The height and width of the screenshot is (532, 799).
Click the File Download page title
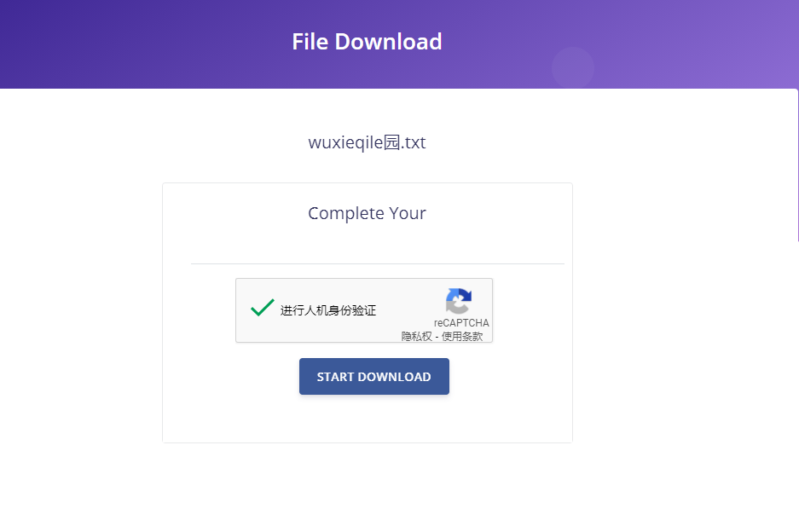pyautogui.click(x=367, y=42)
